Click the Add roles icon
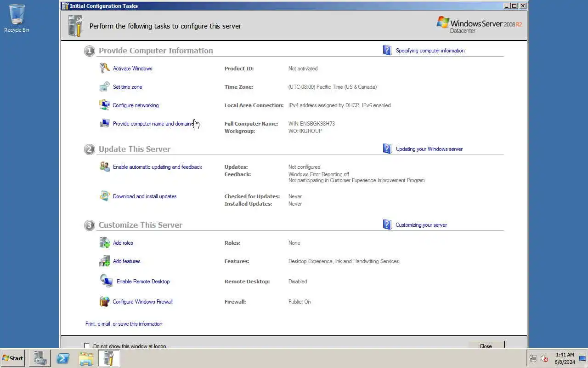Image resolution: width=588 pixels, height=368 pixels. [105, 242]
